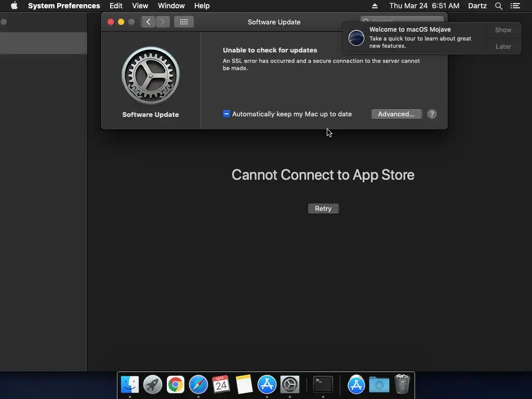
Task: Click the Welcome to macOS Mojave title
Action: [410, 30]
